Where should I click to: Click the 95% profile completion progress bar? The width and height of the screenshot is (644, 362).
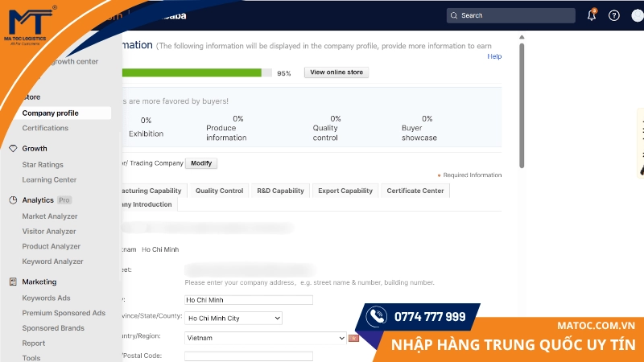[196, 72]
